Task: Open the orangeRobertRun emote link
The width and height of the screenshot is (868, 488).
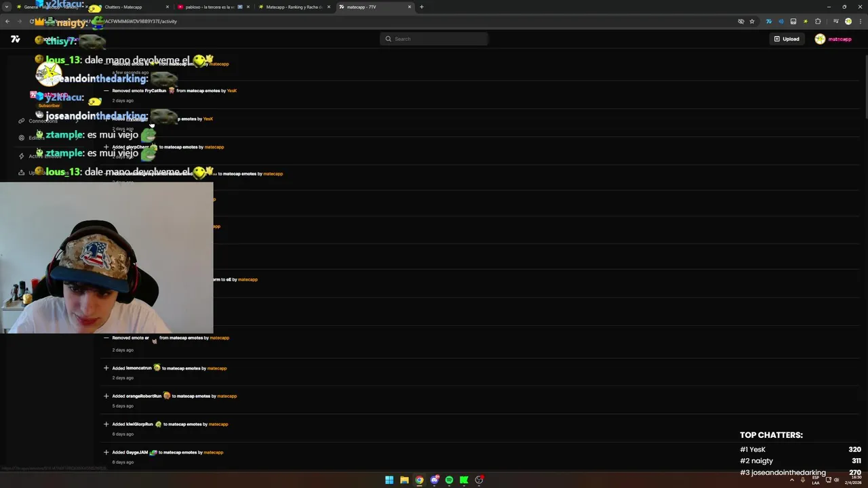Action: click(144, 396)
